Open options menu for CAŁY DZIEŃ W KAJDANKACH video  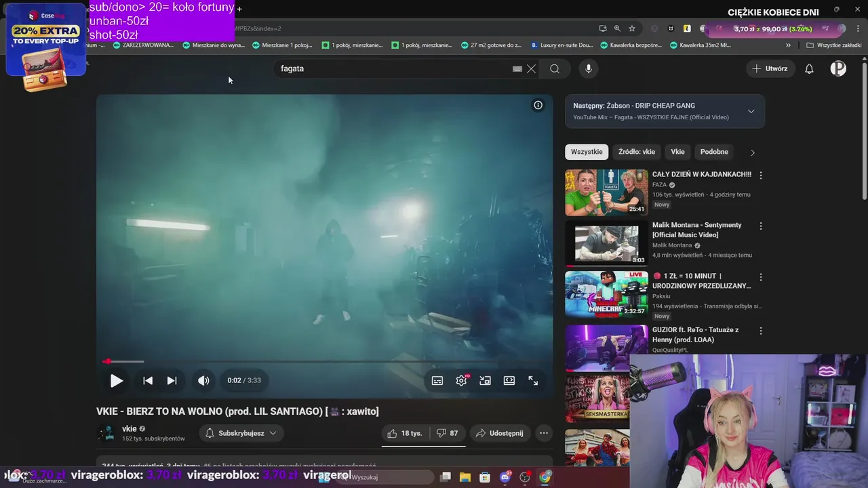(x=761, y=175)
